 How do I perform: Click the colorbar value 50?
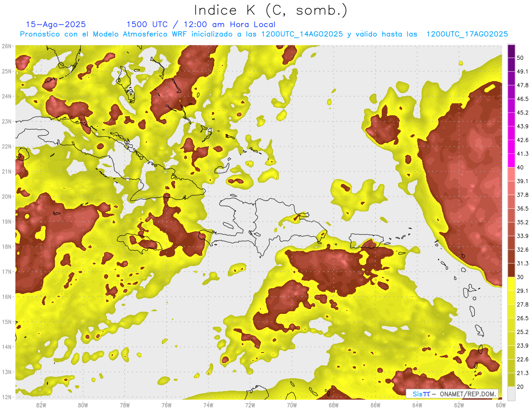coord(520,58)
